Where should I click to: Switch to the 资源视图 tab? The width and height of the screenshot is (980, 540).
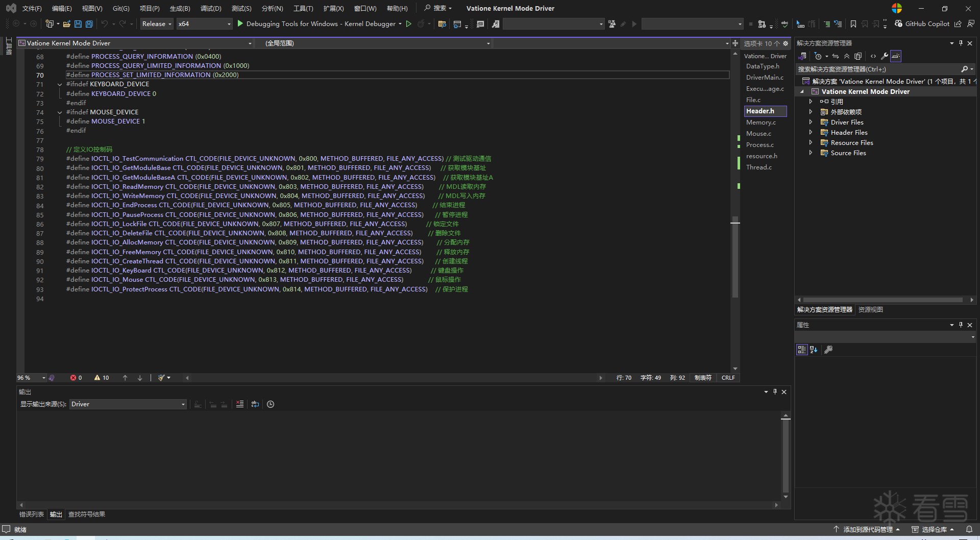871,309
